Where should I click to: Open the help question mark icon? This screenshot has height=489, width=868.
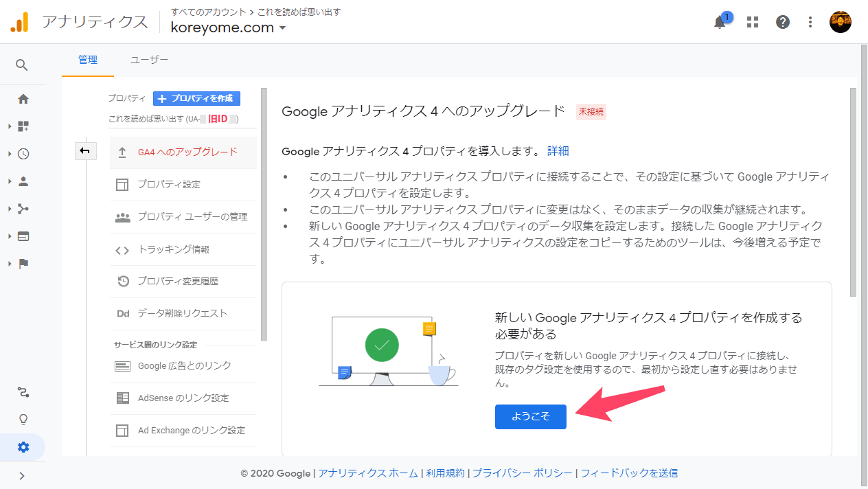(783, 22)
